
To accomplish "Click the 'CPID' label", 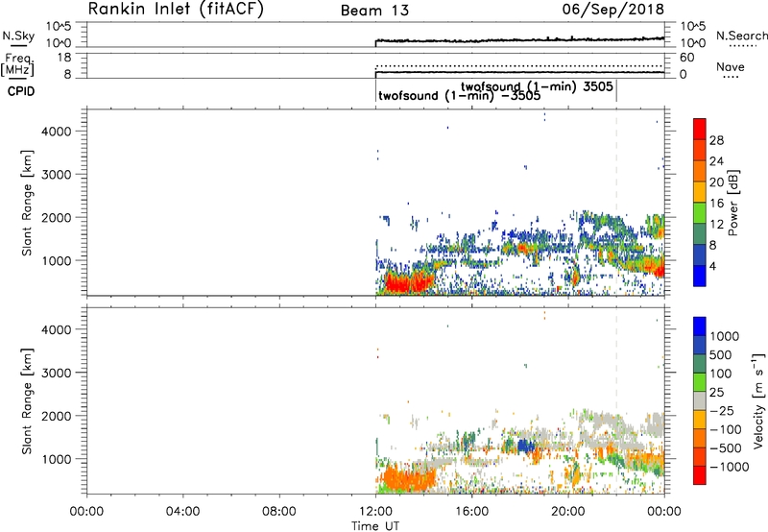I will tap(21, 91).
